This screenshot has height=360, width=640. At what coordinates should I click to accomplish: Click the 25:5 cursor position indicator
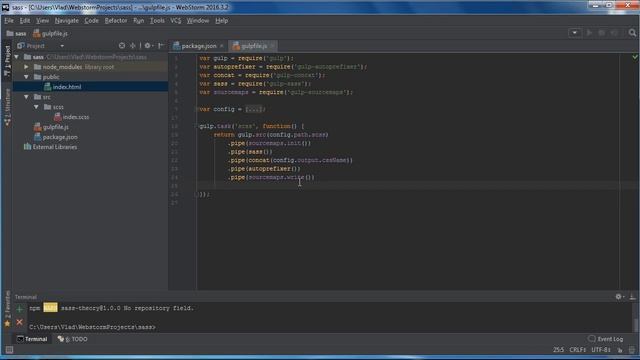(x=558, y=350)
